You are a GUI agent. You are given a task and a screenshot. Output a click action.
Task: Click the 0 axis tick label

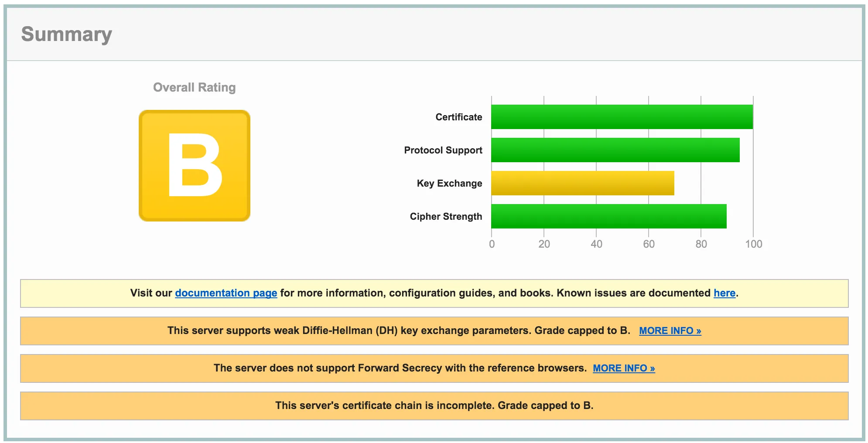coord(492,244)
